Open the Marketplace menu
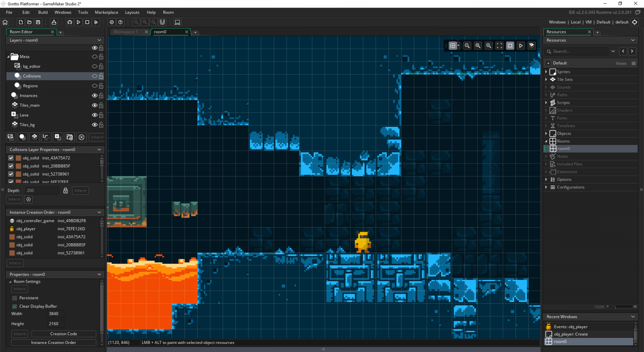This screenshot has height=352, width=644. pyautogui.click(x=107, y=12)
